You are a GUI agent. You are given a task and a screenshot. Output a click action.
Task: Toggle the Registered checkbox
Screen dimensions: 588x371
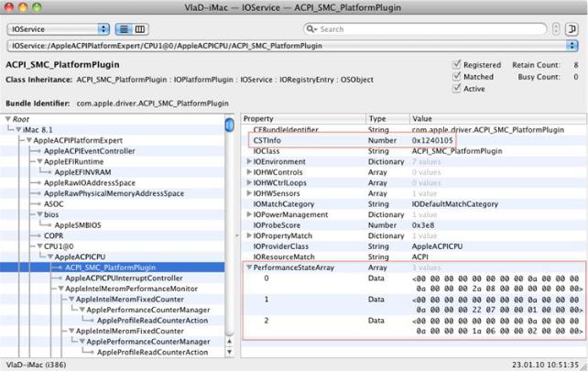456,64
